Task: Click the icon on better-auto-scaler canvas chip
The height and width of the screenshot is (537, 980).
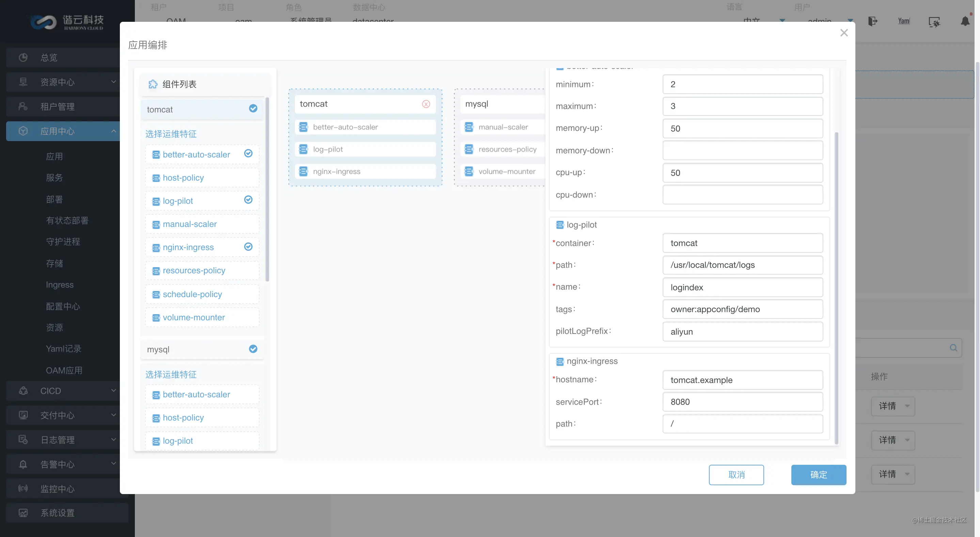Action: click(x=303, y=127)
